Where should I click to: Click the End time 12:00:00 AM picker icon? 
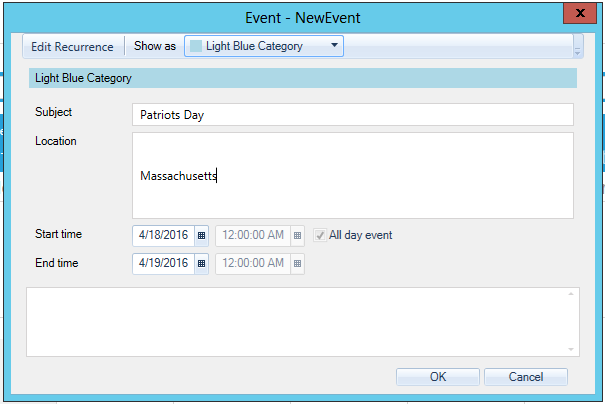[x=297, y=264]
